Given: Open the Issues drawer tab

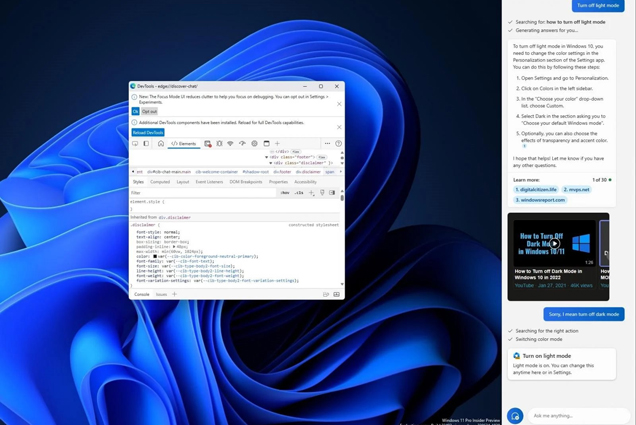Looking at the screenshot, I should (161, 294).
